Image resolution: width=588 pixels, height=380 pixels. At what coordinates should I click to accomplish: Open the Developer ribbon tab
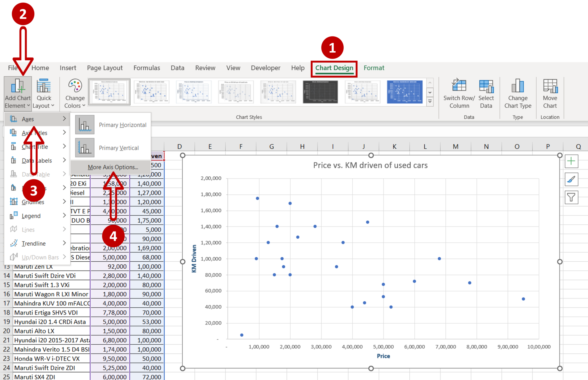tap(265, 68)
